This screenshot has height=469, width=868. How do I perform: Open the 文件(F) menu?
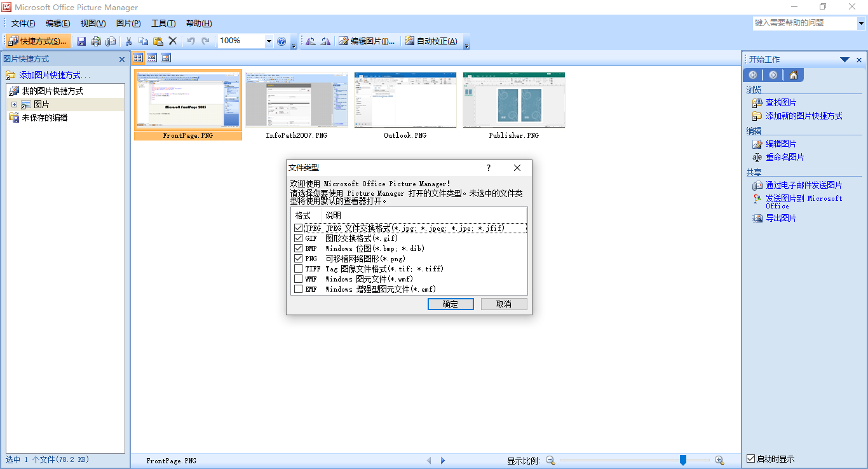(x=24, y=24)
